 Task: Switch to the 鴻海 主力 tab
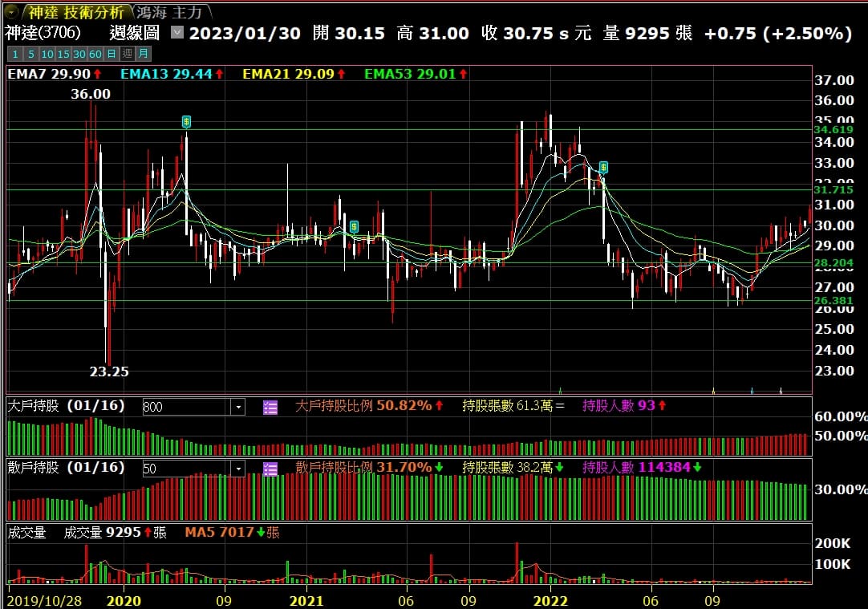pyautogui.click(x=172, y=12)
